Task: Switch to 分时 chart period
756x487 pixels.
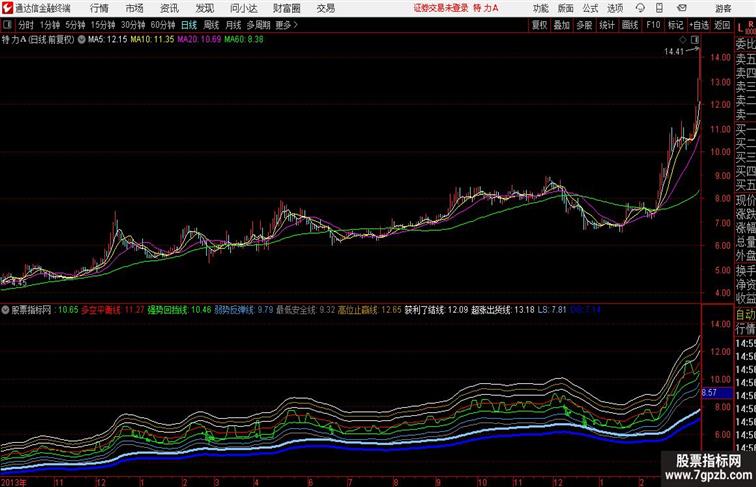Action: 26,25
